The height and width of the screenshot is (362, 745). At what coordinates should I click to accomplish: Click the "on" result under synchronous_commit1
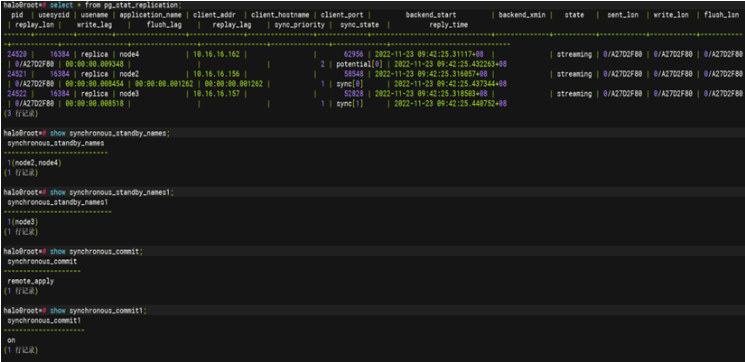(11, 340)
